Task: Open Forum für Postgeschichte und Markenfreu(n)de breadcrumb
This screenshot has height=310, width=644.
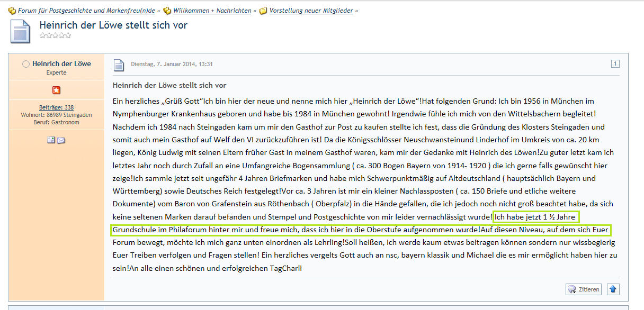Action: click(x=86, y=11)
